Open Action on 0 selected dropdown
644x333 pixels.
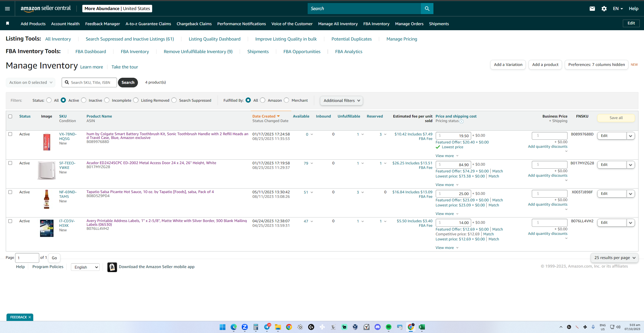pyautogui.click(x=31, y=82)
